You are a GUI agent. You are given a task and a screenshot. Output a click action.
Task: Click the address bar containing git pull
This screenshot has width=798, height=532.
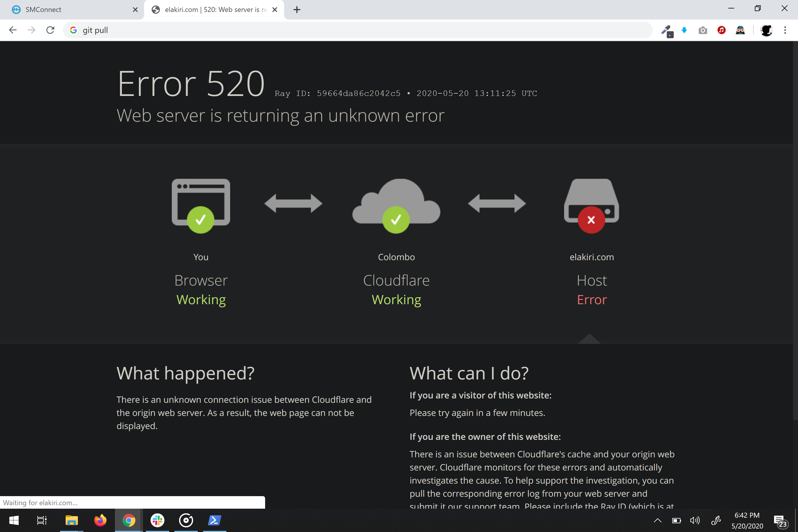click(358, 30)
